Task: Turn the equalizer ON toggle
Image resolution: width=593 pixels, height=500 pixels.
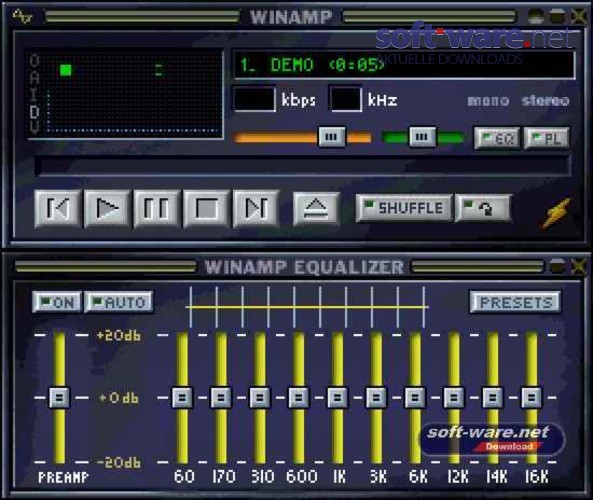Action: click(57, 302)
